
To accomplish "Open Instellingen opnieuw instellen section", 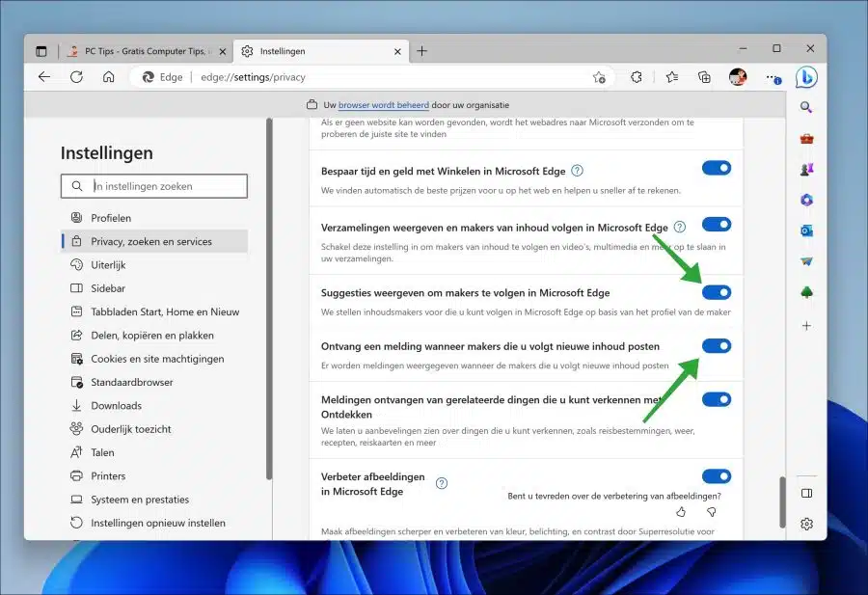I will pos(154,523).
